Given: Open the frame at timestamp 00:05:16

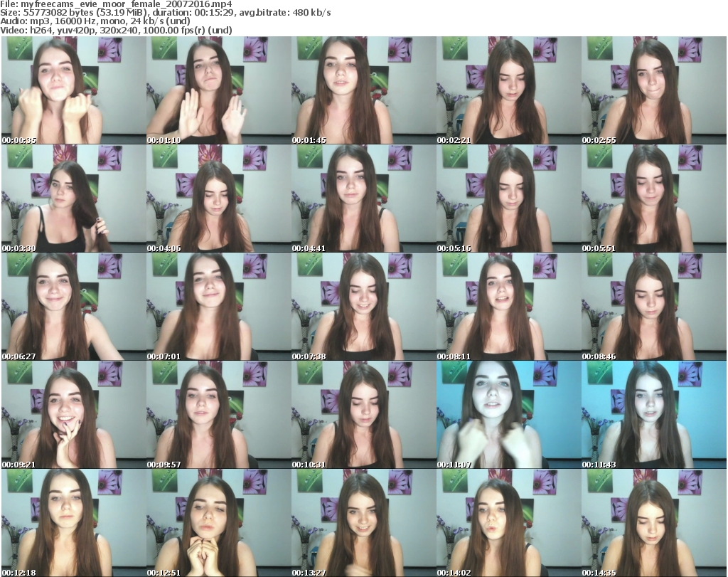Looking at the screenshot, I should 508,198.
